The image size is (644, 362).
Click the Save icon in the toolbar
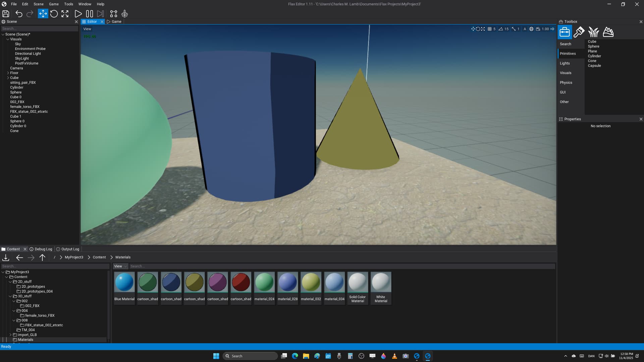(6, 14)
